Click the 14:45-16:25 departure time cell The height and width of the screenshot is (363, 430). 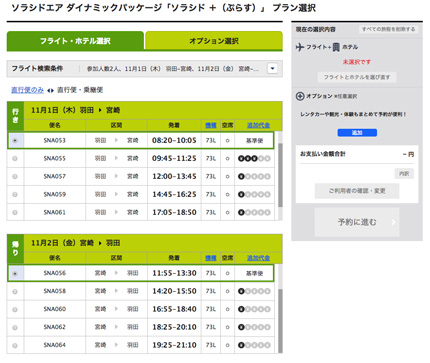(x=174, y=195)
